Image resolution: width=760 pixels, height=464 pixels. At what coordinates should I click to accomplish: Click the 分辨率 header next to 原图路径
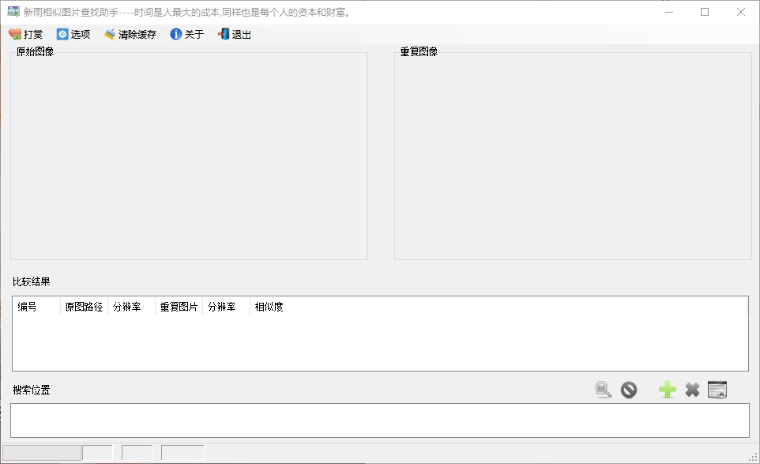131,307
